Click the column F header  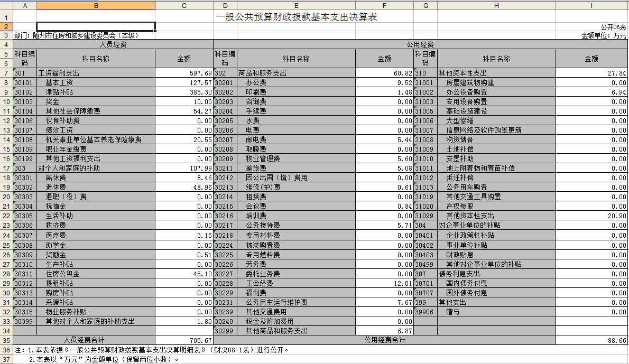[384, 5]
